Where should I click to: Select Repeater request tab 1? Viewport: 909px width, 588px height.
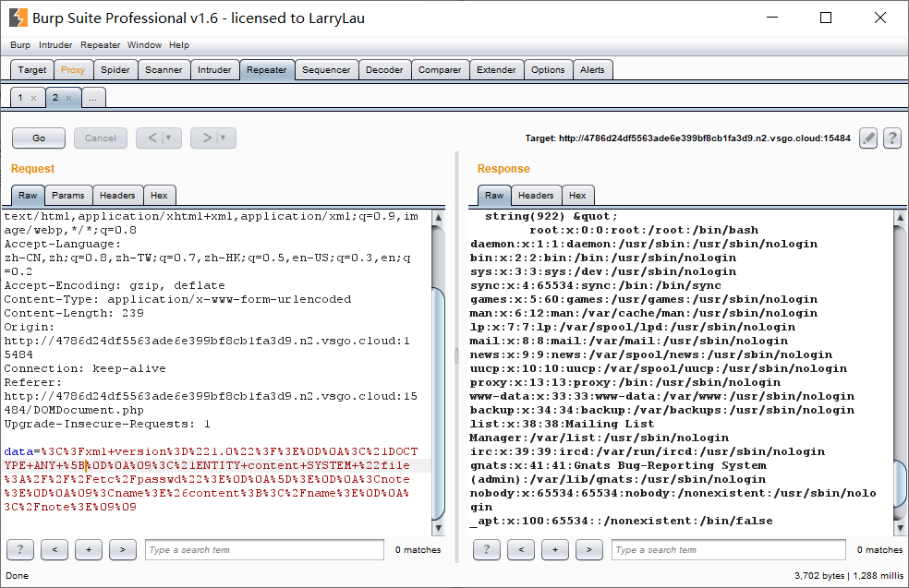click(20, 97)
